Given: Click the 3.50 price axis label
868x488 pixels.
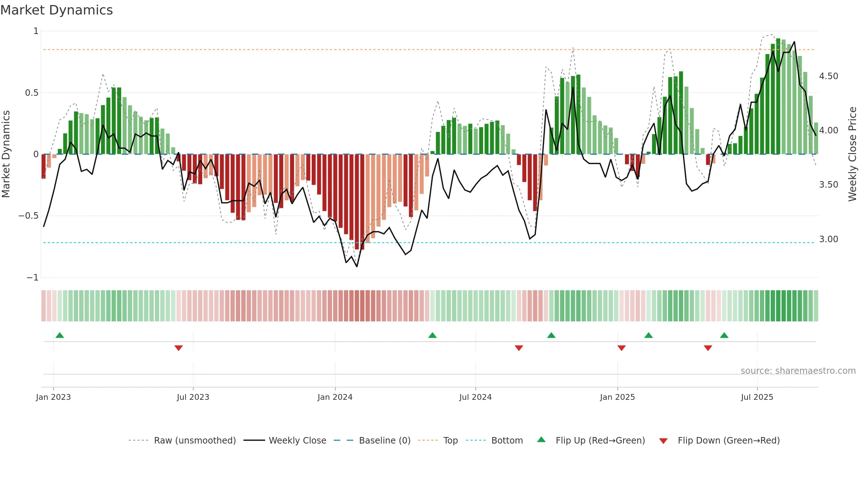Looking at the screenshot, I should coord(829,185).
